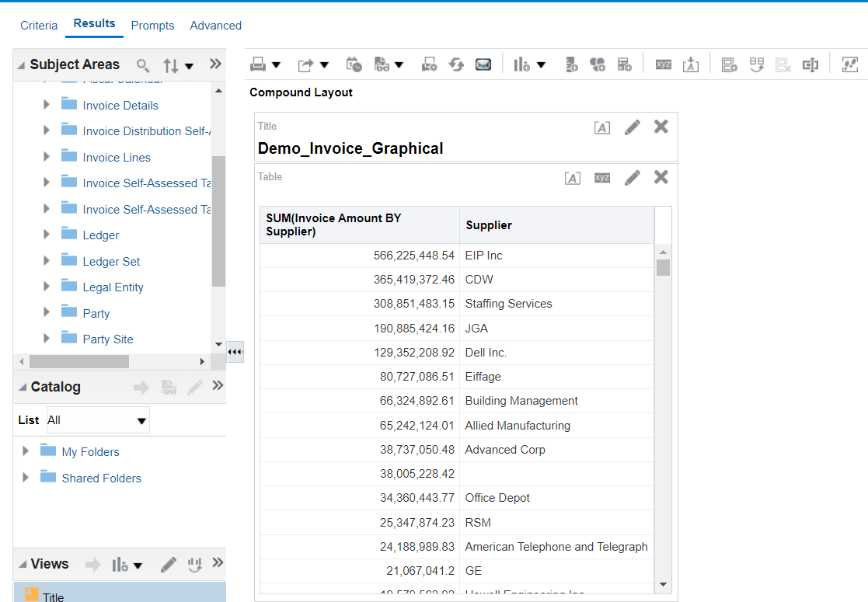Click the Print this analysis icon
868x602 pixels.
[x=258, y=64]
